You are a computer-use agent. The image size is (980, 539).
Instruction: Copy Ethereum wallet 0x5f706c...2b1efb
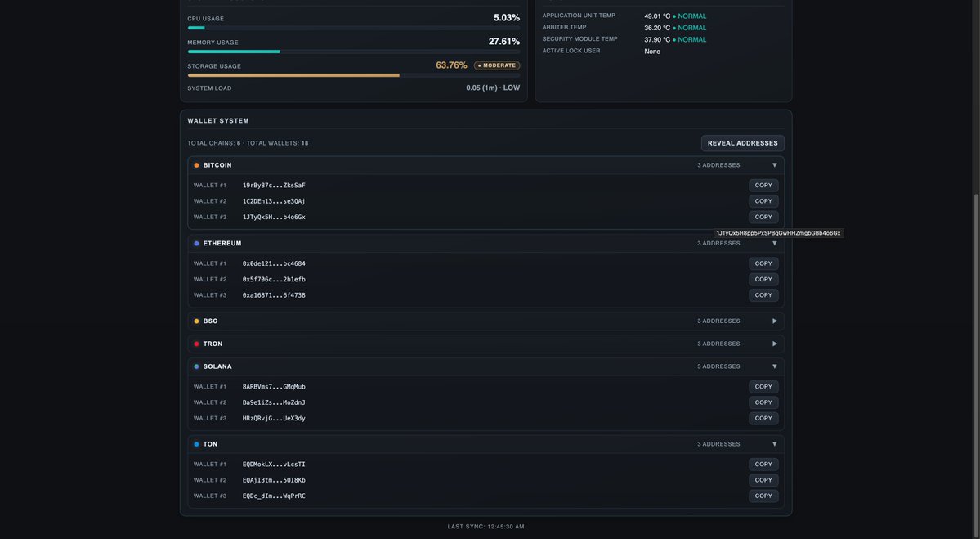pyautogui.click(x=763, y=280)
